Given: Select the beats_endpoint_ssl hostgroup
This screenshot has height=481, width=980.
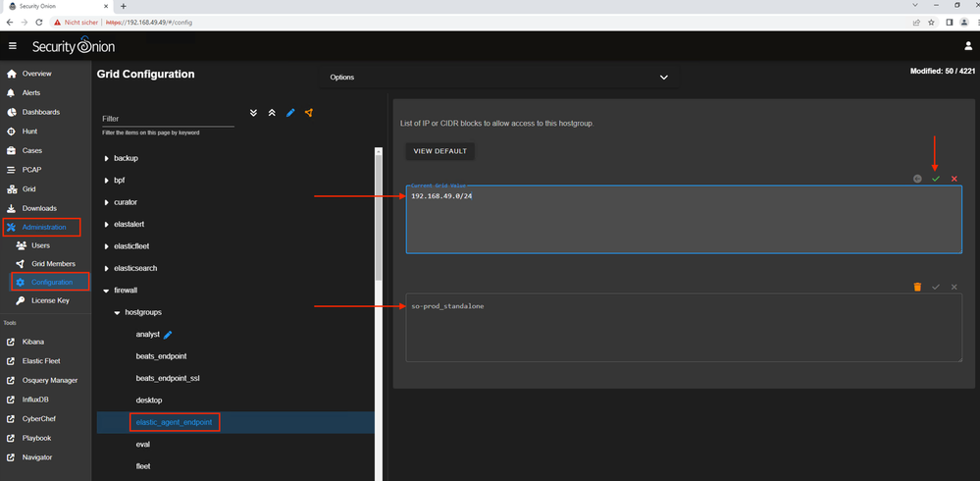Looking at the screenshot, I should pyautogui.click(x=168, y=379).
